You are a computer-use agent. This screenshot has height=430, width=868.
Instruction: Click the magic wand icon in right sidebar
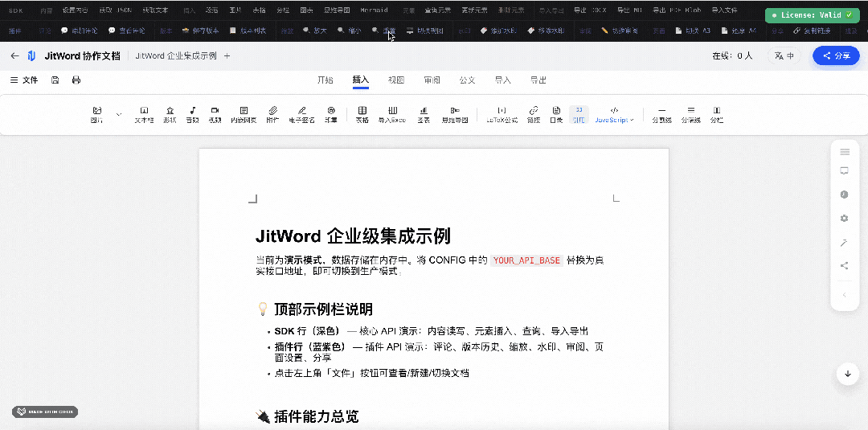pyautogui.click(x=845, y=243)
